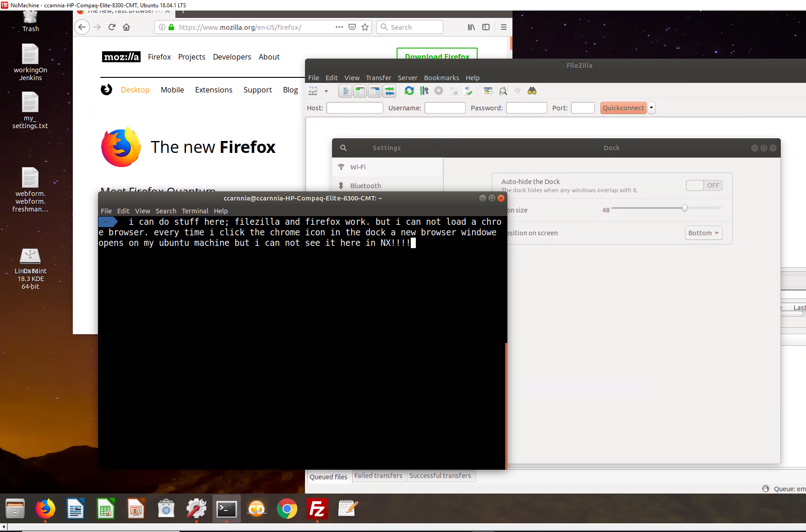The image size is (806, 532).
Task: Select my_settings.txt desktop file
Action: [30, 110]
